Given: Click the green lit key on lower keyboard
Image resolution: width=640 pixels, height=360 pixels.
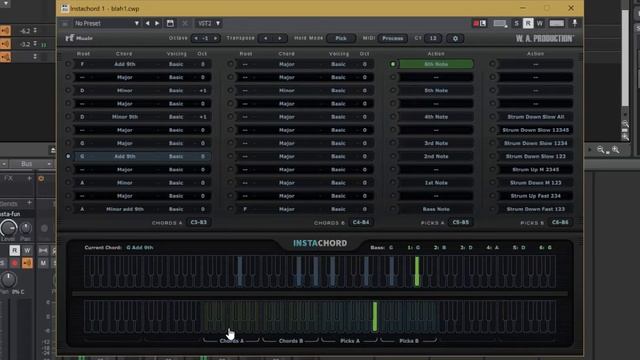Looking at the screenshot, I should tap(375, 316).
